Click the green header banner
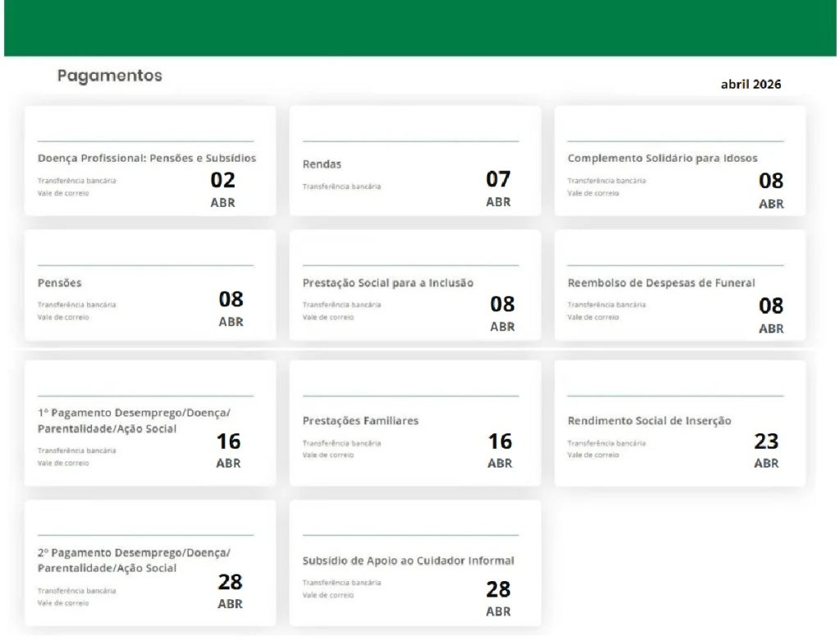The width and height of the screenshot is (840, 641). click(420, 28)
